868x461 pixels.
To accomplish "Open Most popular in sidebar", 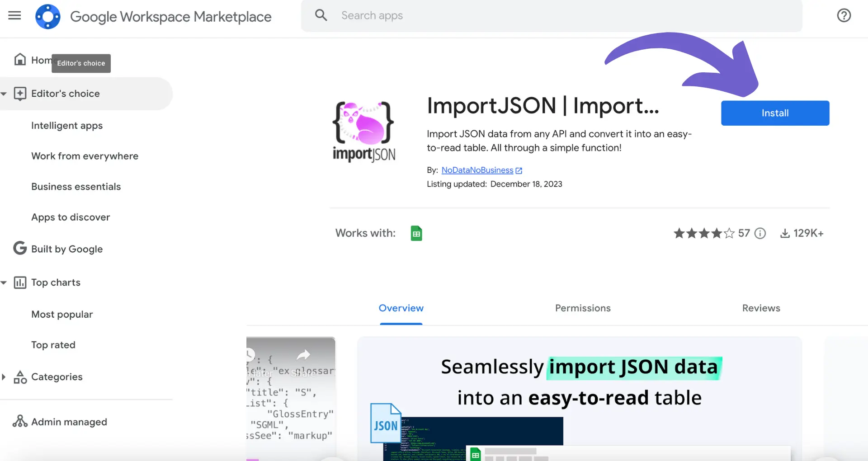I will pos(62,315).
